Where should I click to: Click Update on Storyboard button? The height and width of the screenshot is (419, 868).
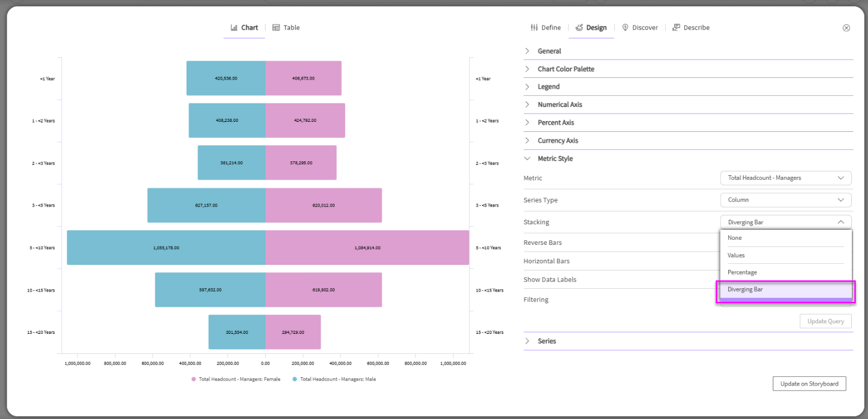[809, 383]
